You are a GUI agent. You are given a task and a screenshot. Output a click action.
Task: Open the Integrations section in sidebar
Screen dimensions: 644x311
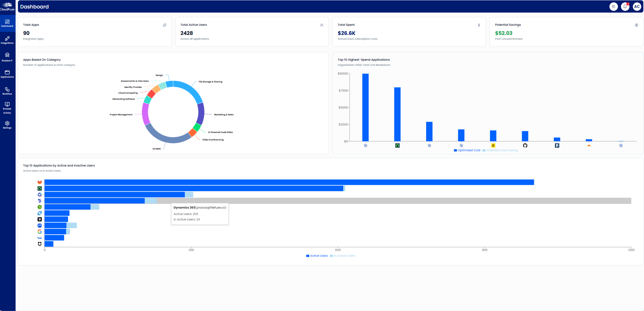pos(7,40)
